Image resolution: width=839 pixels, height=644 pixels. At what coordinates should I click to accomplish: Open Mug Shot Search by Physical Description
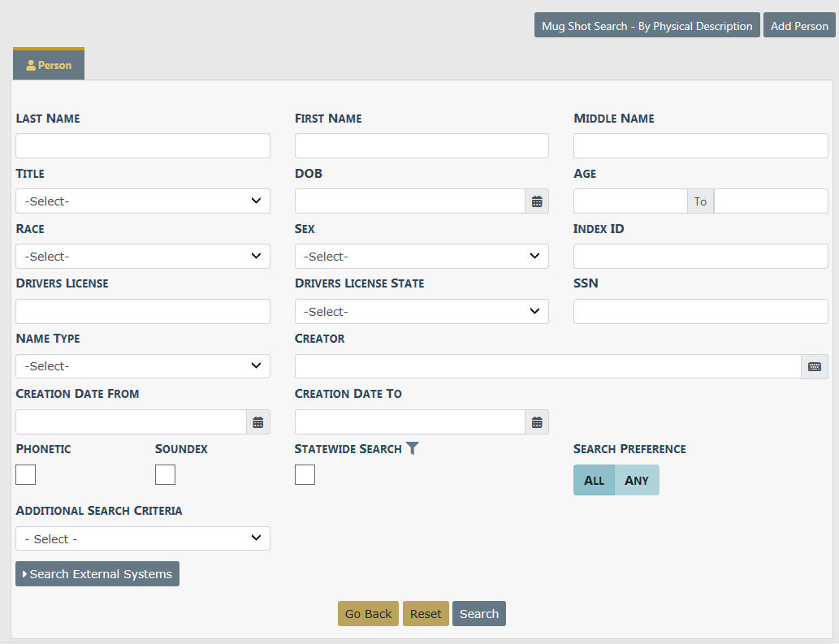pyautogui.click(x=647, y=26)
